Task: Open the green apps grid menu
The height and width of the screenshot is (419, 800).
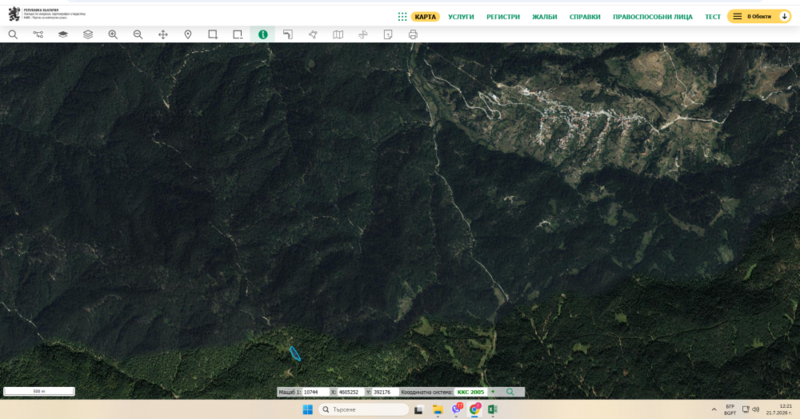Action: 402,17
